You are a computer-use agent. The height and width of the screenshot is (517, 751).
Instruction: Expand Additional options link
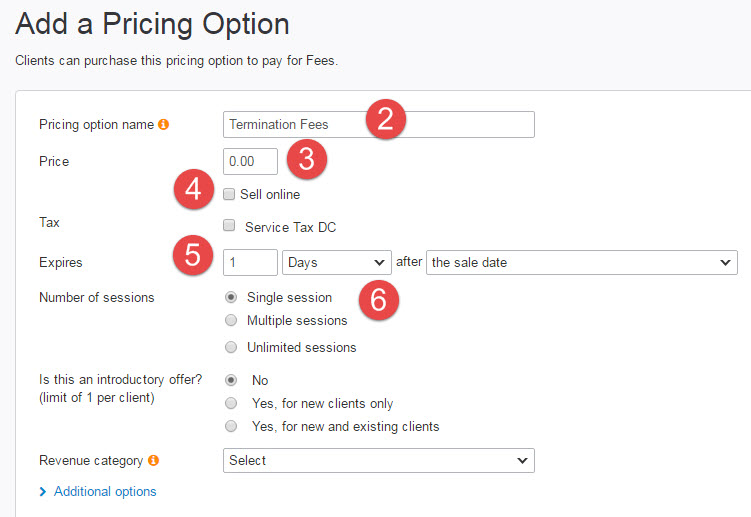click(105, 492)
